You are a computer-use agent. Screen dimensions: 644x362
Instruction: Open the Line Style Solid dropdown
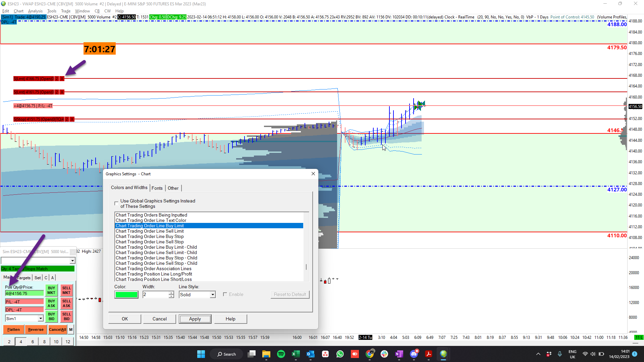pyautogui.click(x=213, y=295)
